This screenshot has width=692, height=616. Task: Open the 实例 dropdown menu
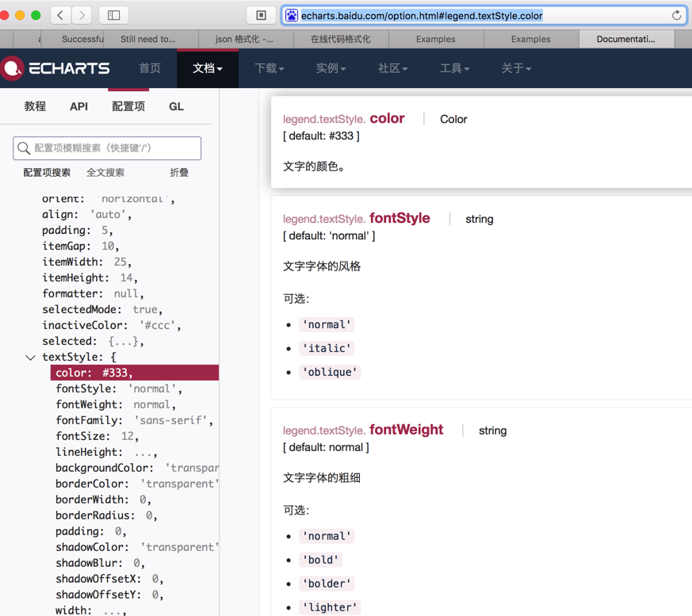click(331, 68)
